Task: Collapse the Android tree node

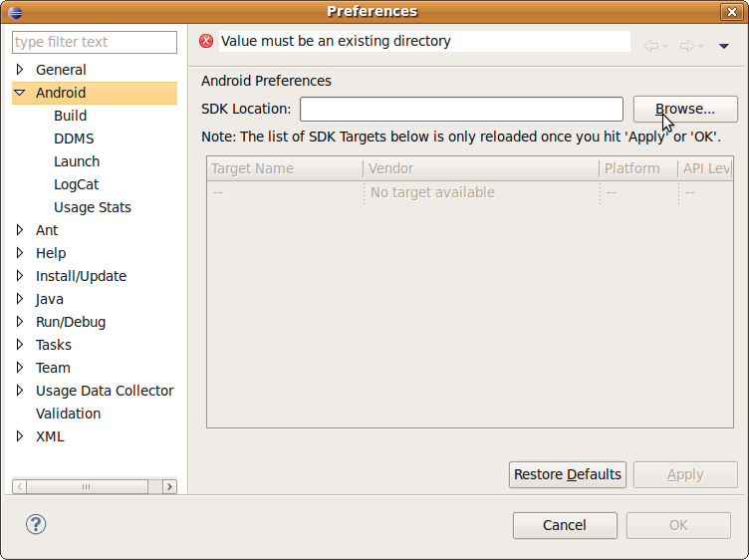Action: click(20, 93)
